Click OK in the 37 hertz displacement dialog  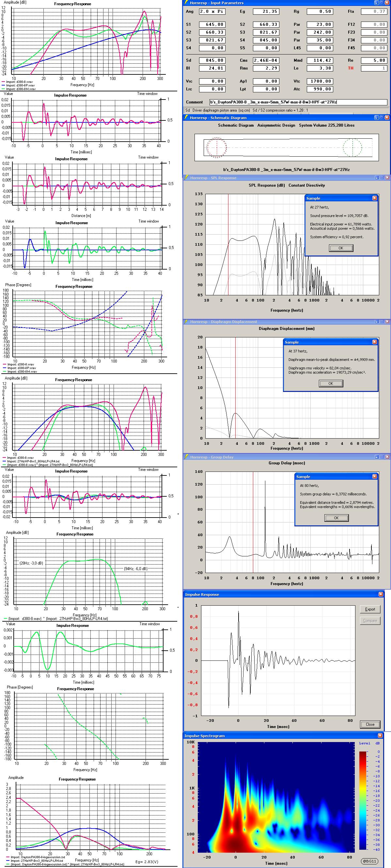331,383
